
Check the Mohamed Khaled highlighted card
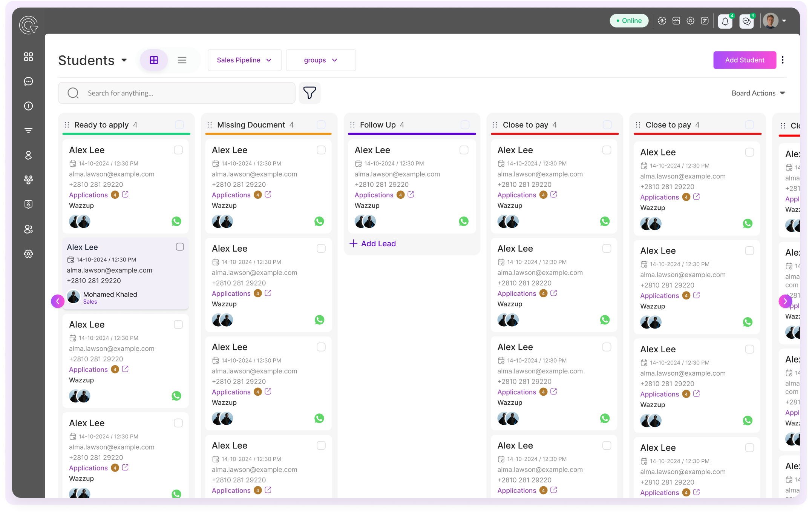click(x=180, y=247)
